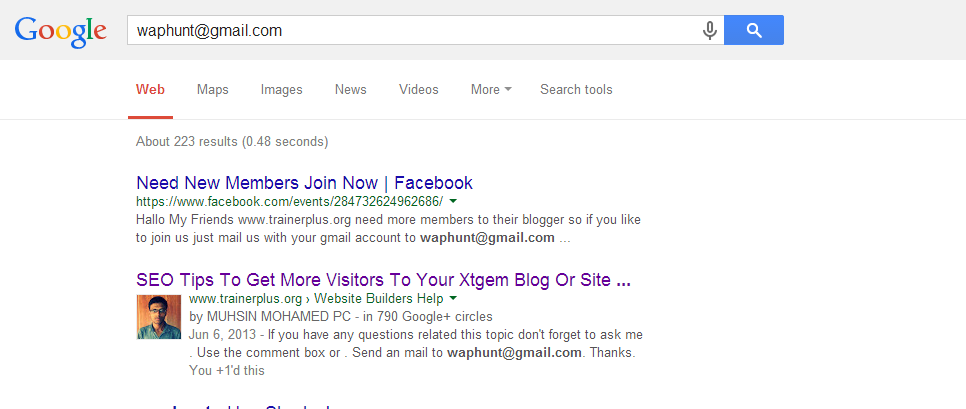Open "SEO Tips To Get More Visitors" result

383,280
